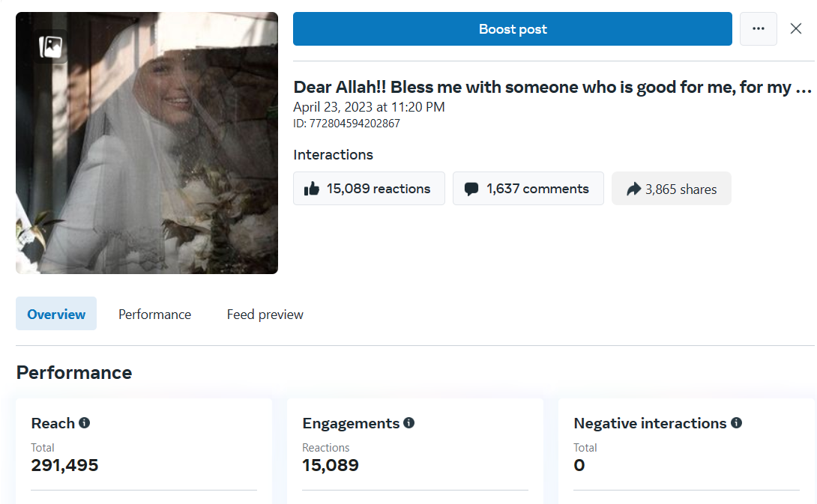Image resolution: width=817 pixels, height=504 pixels.
Task: Click the Negative interactions total of 0
Action: click(x=579, y=465)
